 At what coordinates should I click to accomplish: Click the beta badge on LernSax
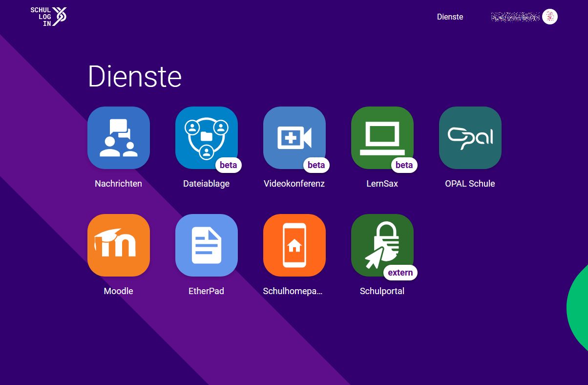[x=404, y=165]
